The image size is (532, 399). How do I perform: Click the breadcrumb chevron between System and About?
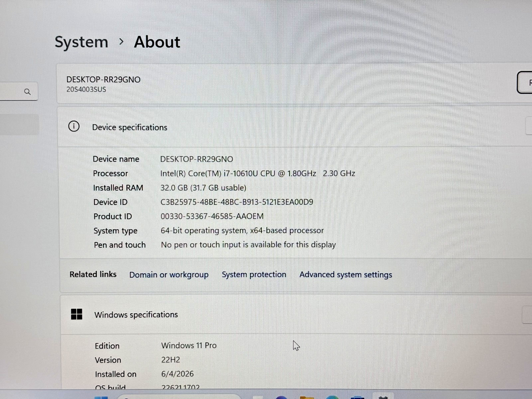pyautogui.click(x=121, y=42)
